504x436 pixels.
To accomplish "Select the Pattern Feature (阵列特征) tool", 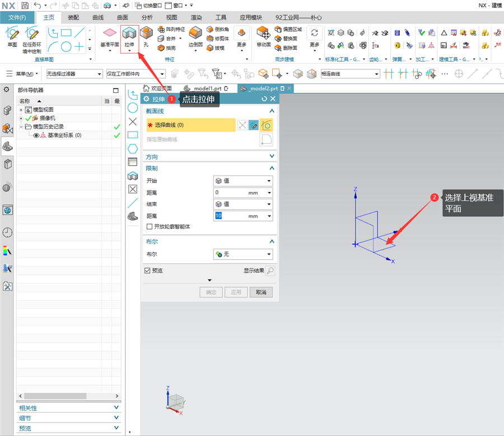I will [171, 29].
